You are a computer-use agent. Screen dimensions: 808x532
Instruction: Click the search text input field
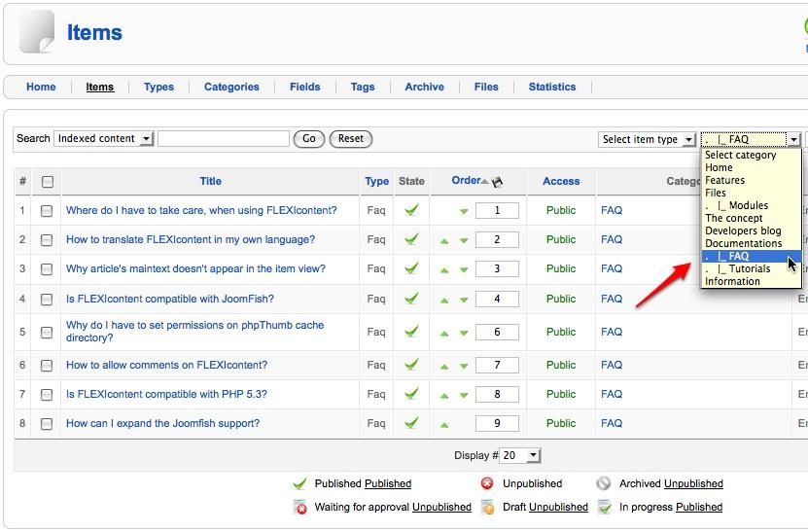pos(224,139)
